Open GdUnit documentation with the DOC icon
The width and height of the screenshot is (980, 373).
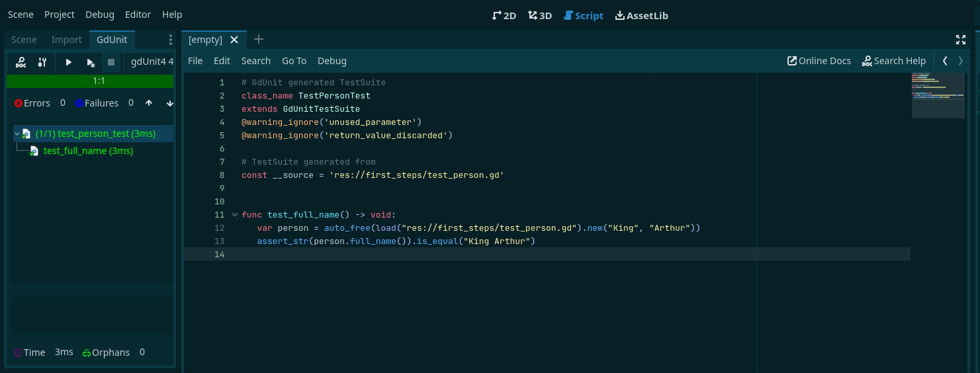tap(21, 62)
